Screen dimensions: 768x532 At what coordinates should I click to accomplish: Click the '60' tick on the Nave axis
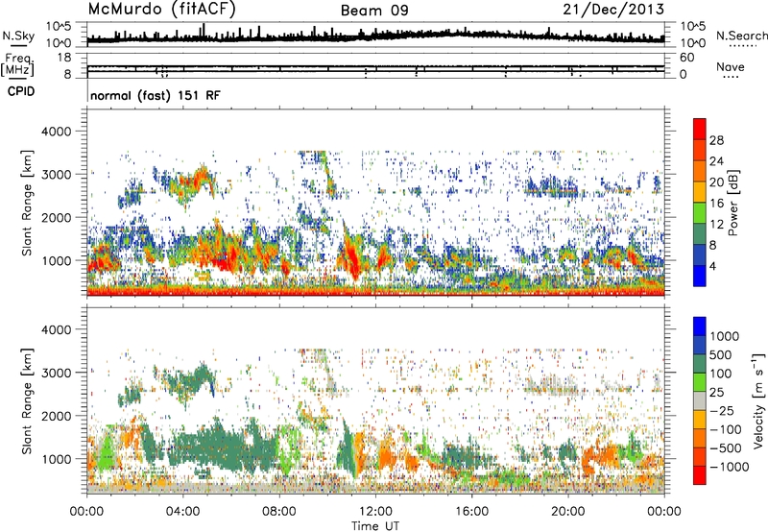pos(686,58)
